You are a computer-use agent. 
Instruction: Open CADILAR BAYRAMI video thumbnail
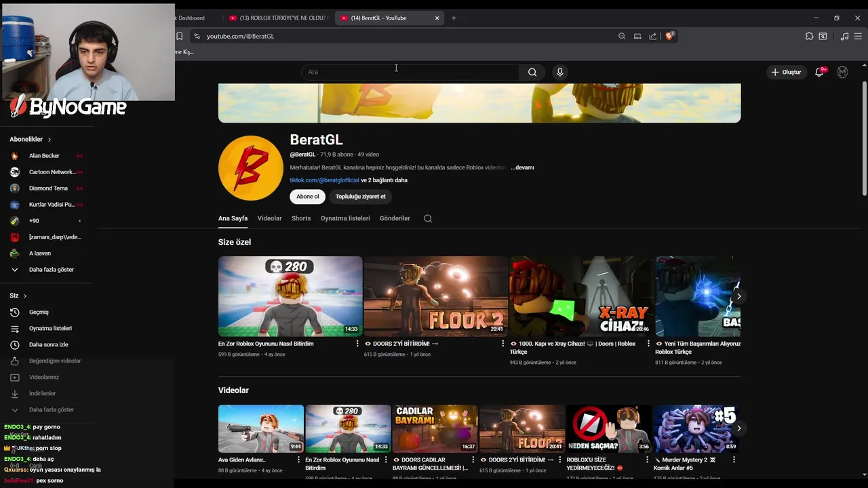(x=435, y=428)
